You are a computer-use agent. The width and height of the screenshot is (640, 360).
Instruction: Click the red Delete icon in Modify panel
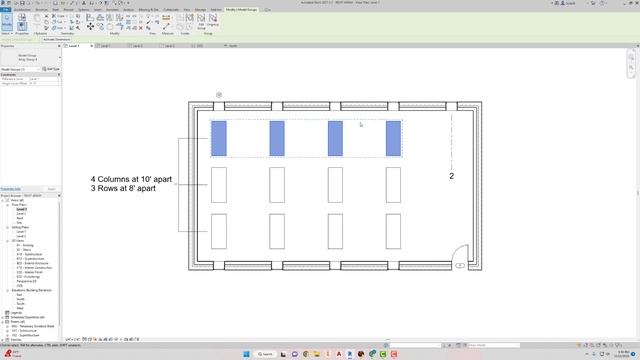[141, 28]
